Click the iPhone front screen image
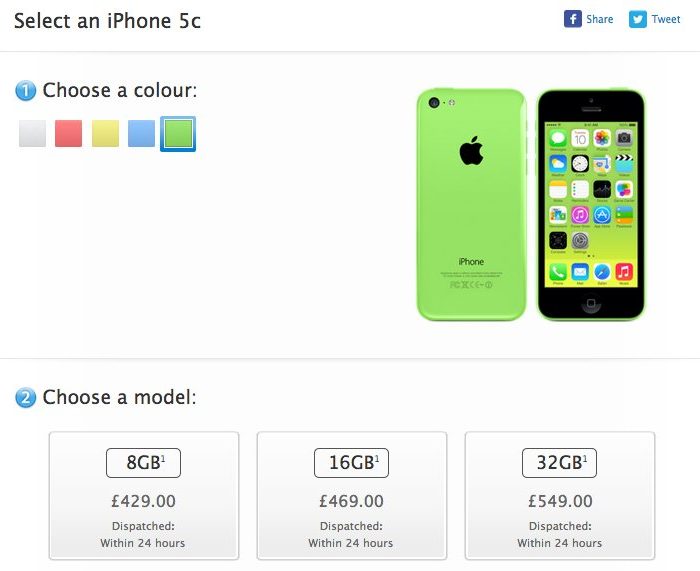The height and width of the screenshot is (571, 700). [591, 204]
